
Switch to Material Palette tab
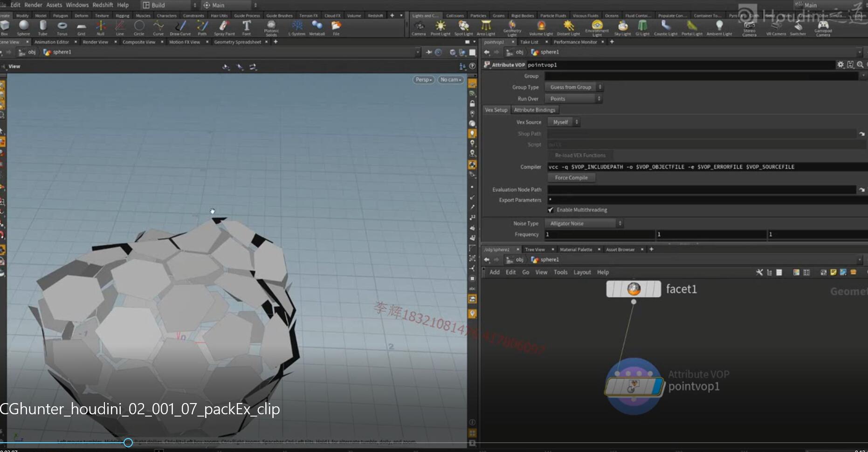point(576,249)
